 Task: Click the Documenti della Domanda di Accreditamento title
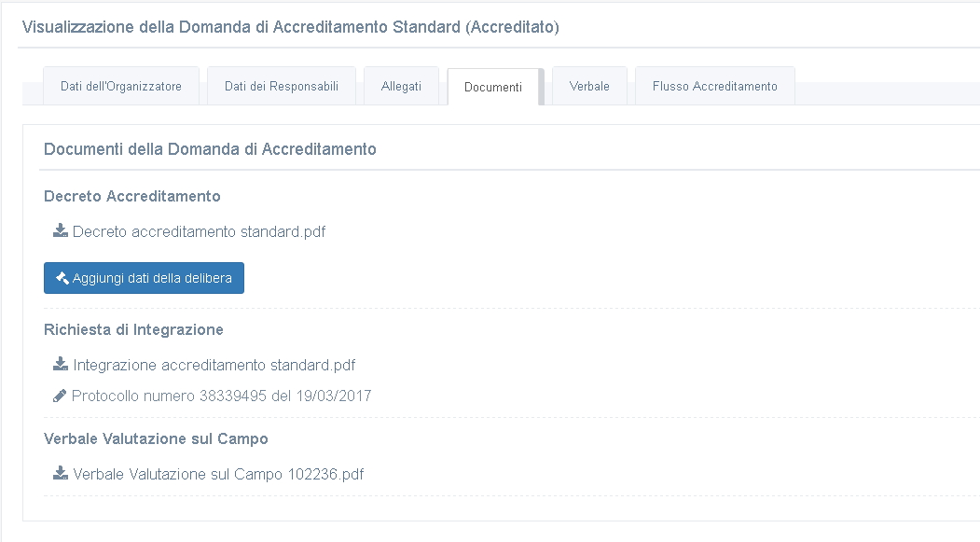click(210, 148)
